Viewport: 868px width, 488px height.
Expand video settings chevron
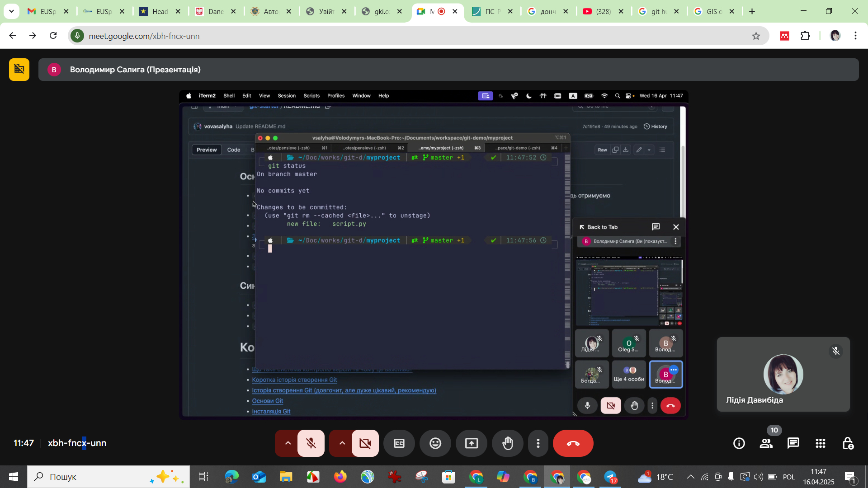342,443
